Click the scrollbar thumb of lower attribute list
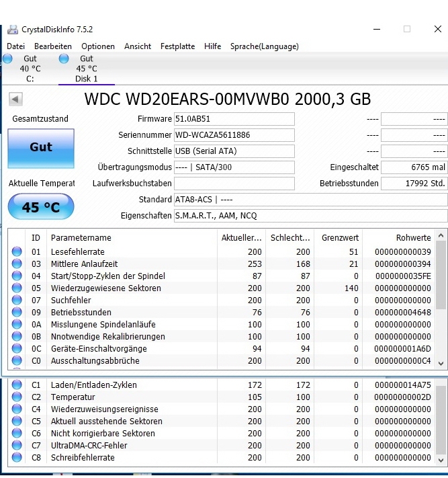This screenshot has width=448, height=478. click(x=441, y=420)
